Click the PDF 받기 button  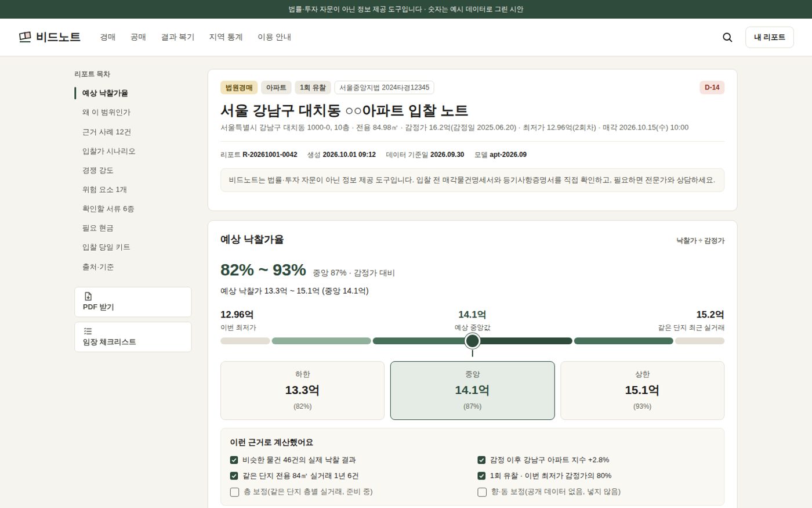click(133, 302)
